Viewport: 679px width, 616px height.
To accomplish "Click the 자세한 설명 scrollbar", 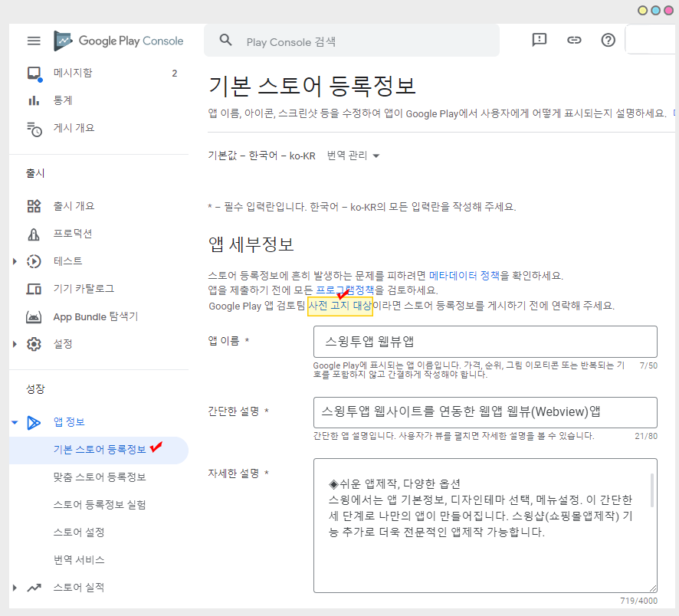I will click(652, 490).
